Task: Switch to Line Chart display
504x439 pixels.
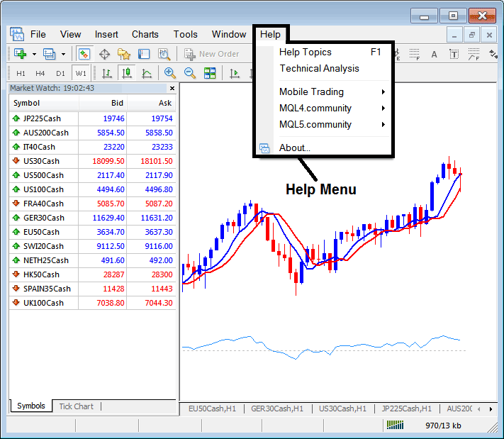Action: pos(147,73)
